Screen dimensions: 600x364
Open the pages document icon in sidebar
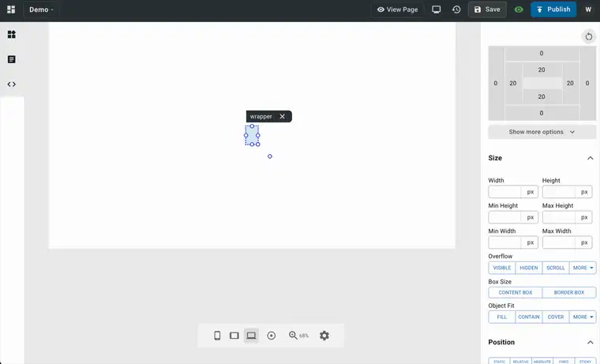pyautogui.click(x=12, y=59)
